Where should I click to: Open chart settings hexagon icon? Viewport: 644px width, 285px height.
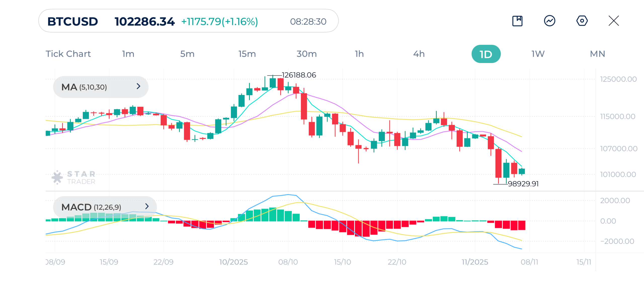(582, 21)
